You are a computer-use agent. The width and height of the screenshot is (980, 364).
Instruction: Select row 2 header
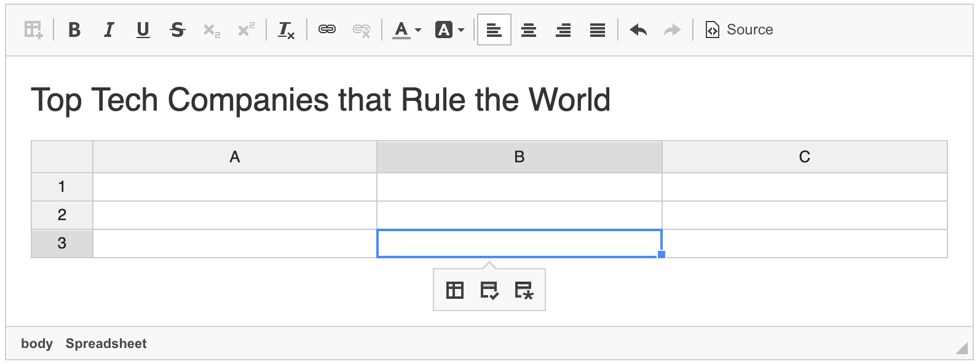pyautogui.click(x=62, y=215)
